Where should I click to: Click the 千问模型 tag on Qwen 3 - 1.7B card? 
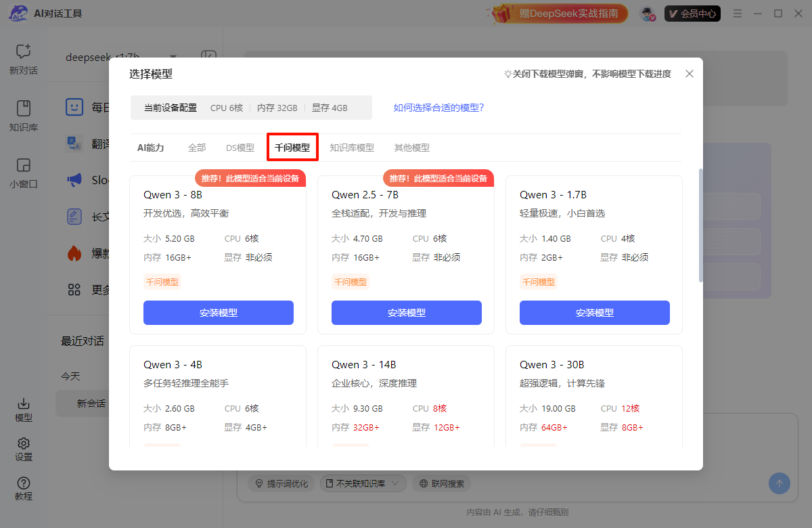click(x=539, y=282)
